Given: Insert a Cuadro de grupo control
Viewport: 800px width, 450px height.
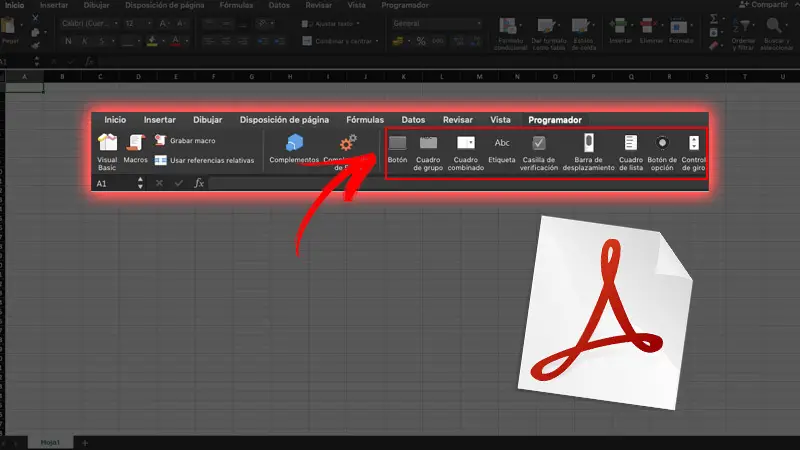Looking at the screenshot, I should tap(428, 153).
